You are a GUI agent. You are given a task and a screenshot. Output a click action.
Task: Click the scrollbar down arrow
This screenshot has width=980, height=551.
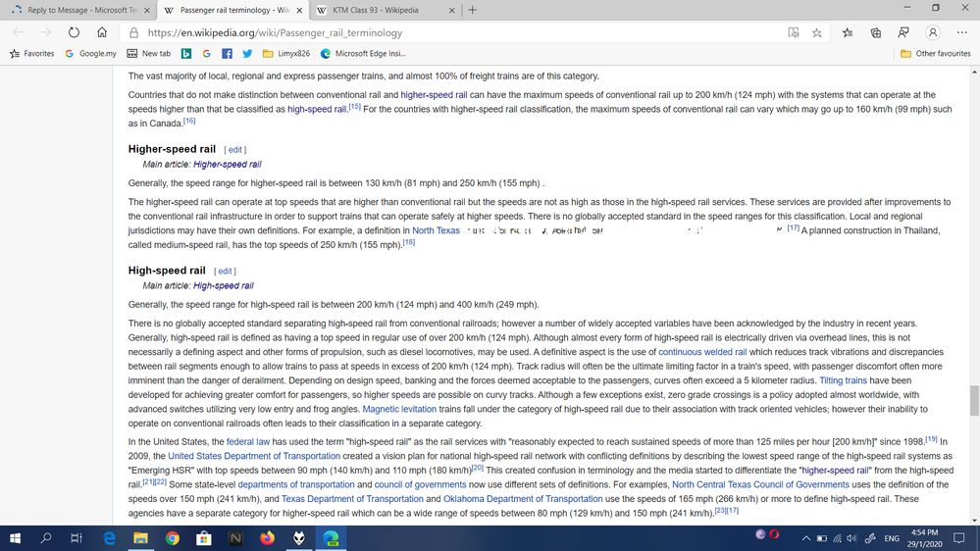(x=974, y=520)
